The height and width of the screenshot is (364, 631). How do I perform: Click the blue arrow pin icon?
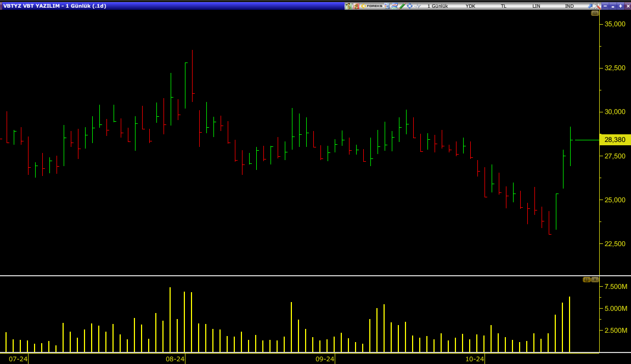coord(590,6)
